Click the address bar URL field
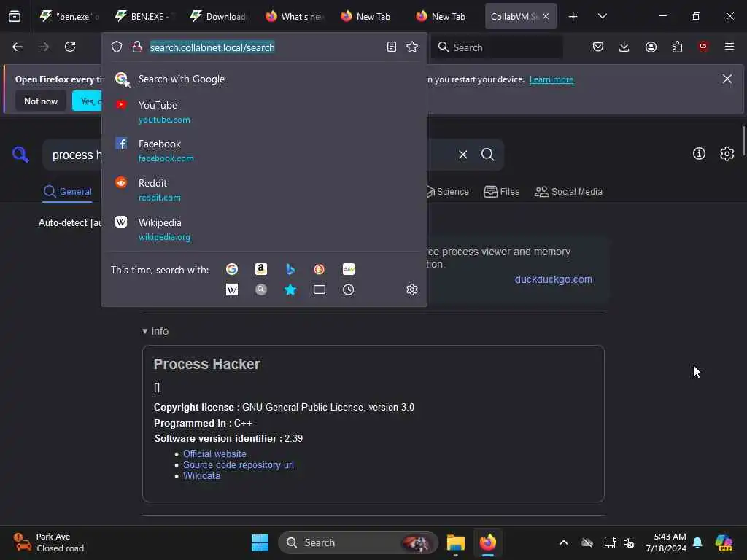 (264, 47)
